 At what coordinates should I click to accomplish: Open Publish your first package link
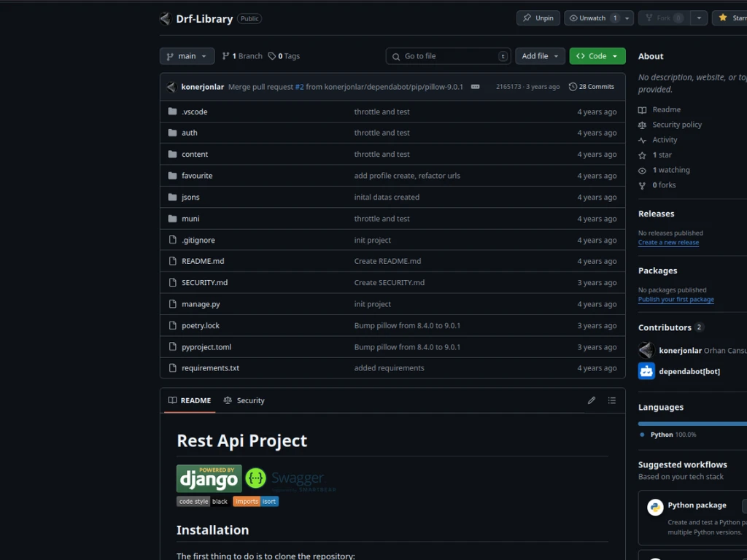click(676, 299)
